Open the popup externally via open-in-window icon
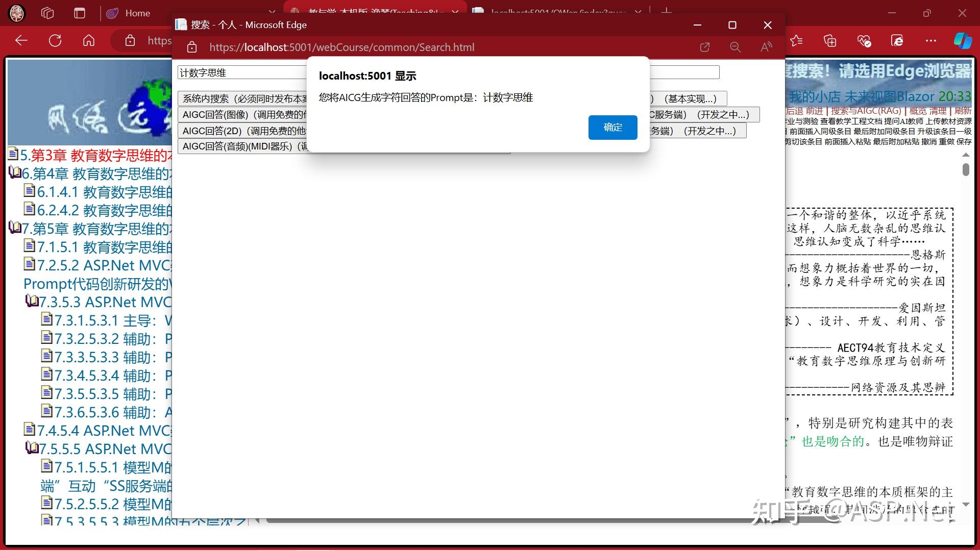 (705, 47)
